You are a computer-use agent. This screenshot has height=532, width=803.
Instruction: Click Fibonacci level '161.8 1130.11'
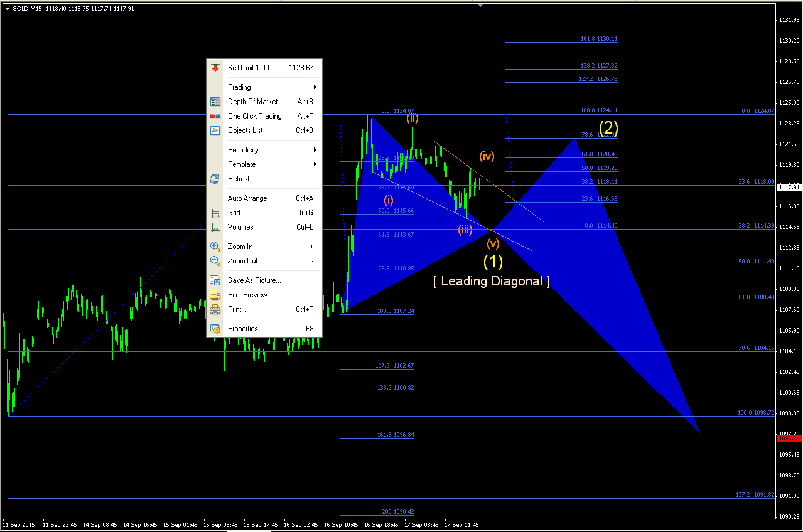point(599,39)
